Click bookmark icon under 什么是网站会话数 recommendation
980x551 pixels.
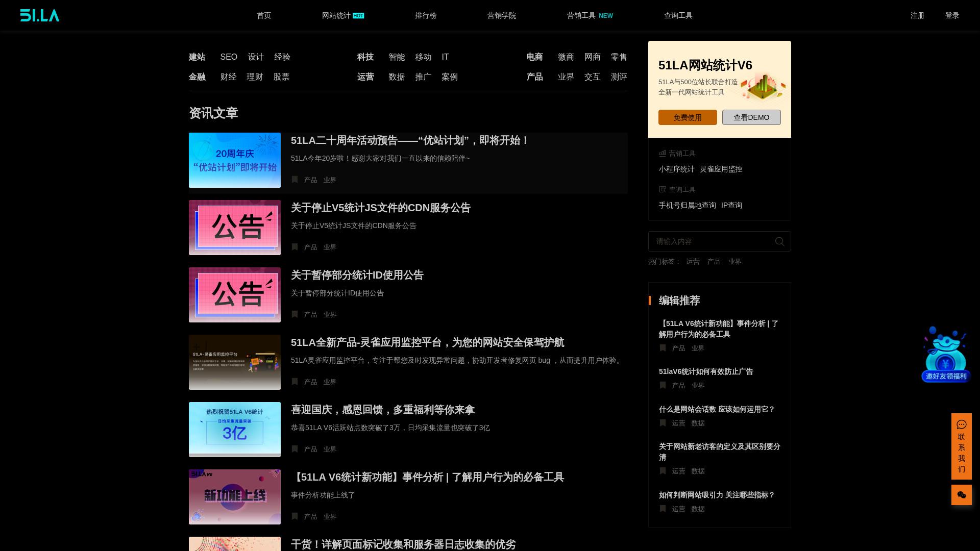click(663, 423)
